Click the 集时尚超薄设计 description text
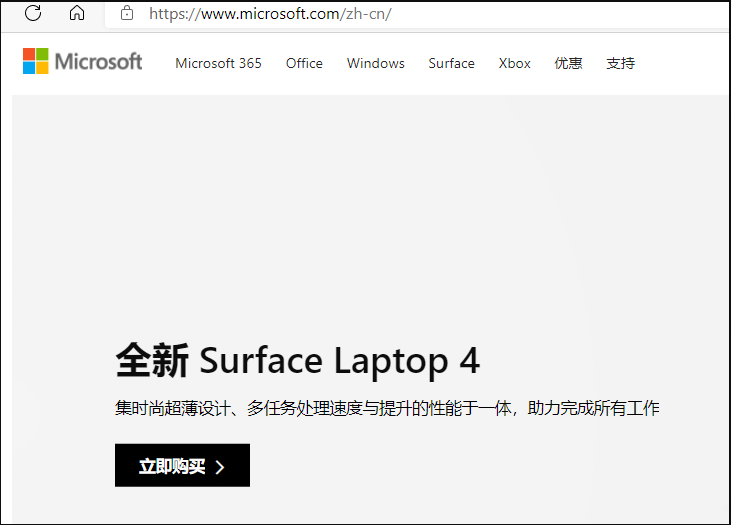 coord(386,408)
